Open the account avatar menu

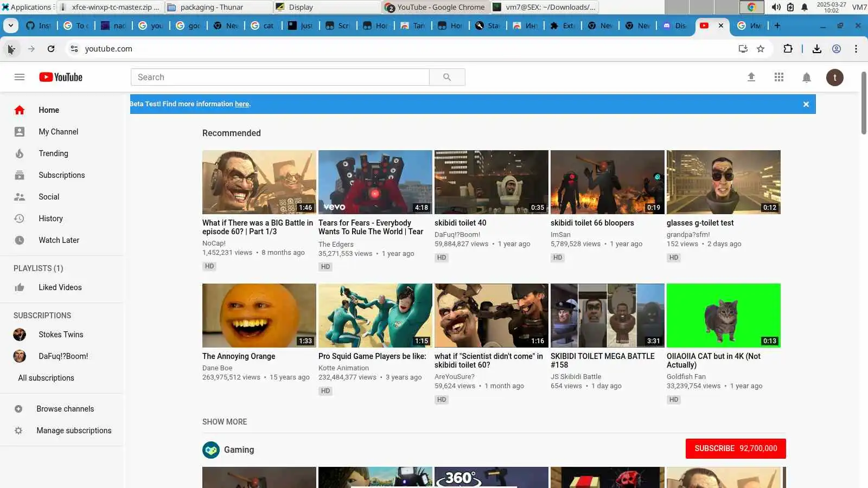click(835, 78)
